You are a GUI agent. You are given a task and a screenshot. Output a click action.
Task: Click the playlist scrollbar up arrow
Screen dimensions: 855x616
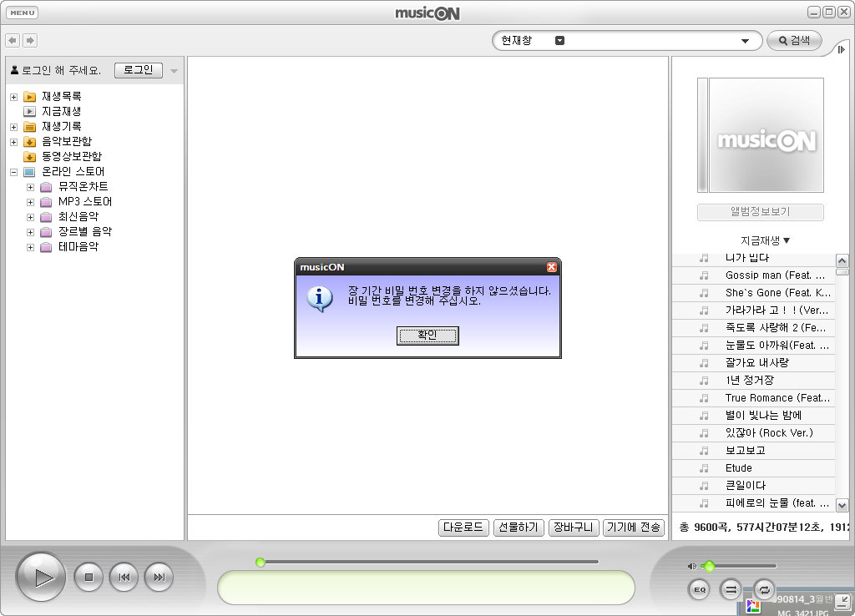pos(842,260)
